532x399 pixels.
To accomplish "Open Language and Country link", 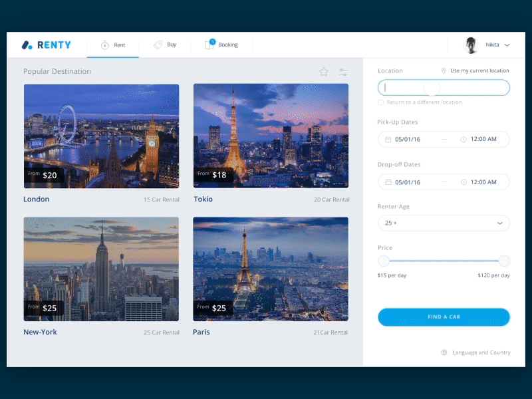I will point(481,352).
